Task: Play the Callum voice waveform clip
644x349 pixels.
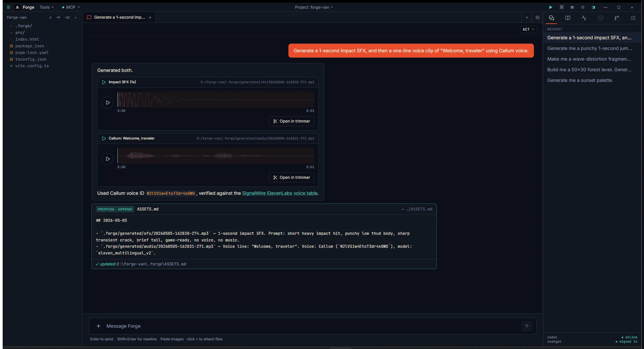Action: [107, 159]
